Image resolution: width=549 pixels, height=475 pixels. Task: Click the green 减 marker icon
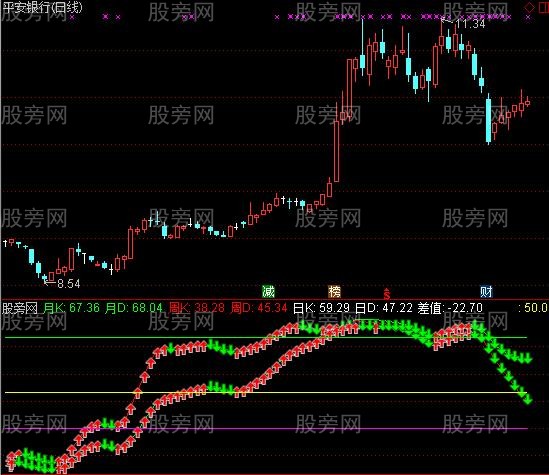[x=268, y=291]
